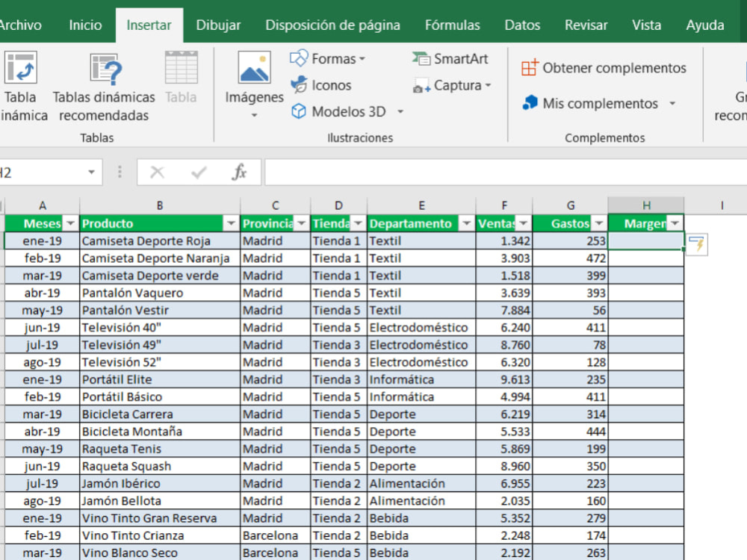Screen dimensions: 747x560
Task: Open the Meses column filter
Action: pyautogui.click(x=70, y=223)
